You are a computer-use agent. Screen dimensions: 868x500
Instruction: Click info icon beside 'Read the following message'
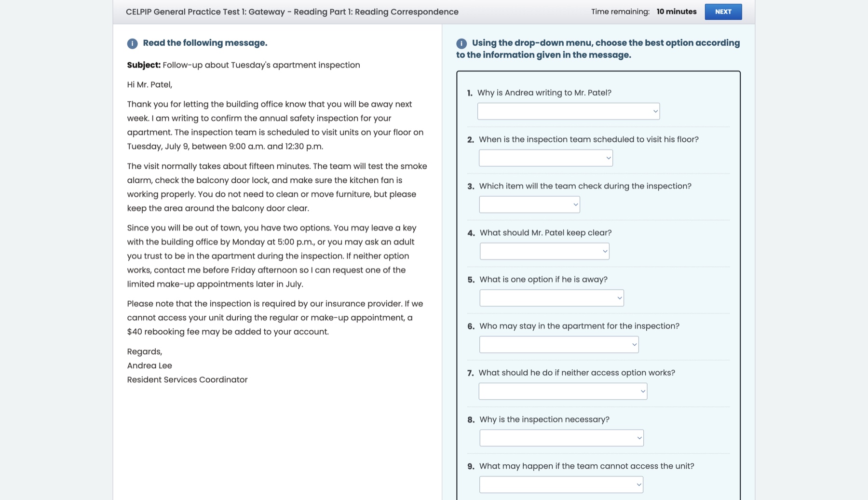pos(132,43)
